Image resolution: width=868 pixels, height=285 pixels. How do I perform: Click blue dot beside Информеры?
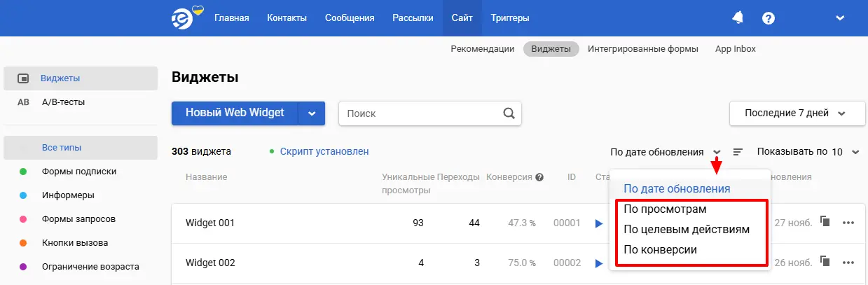23,195
